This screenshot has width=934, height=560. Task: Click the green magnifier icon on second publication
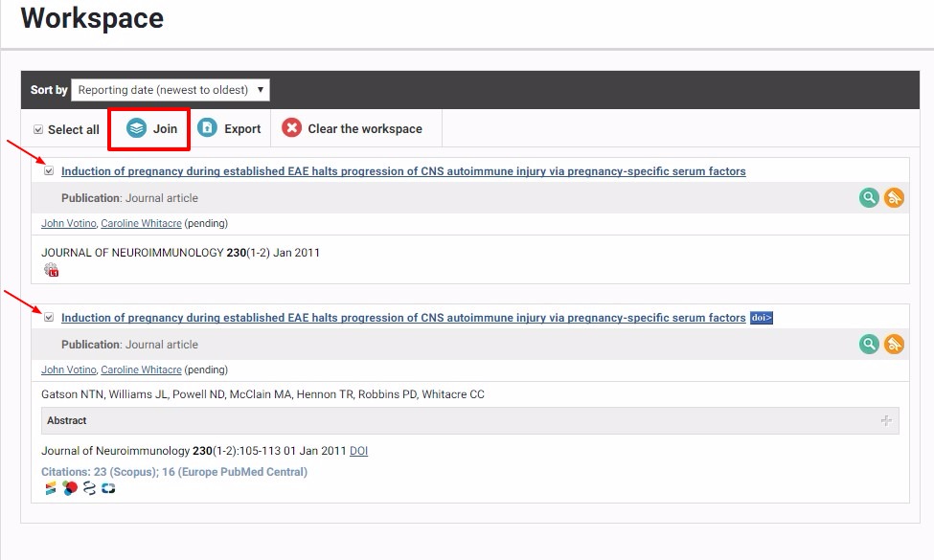point(869,344)
